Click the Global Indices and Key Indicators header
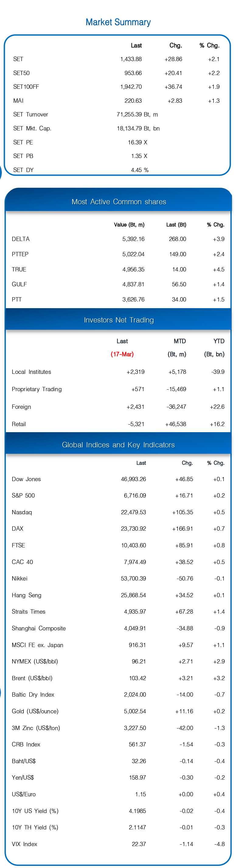239x868 pixels. [x=118, y=445]
